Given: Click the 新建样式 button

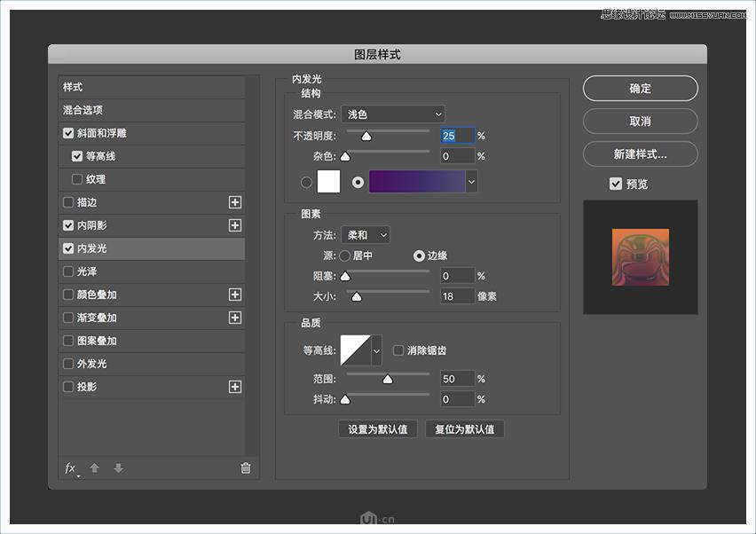Looking at the screenshot, I should click(x=640, y=153).
